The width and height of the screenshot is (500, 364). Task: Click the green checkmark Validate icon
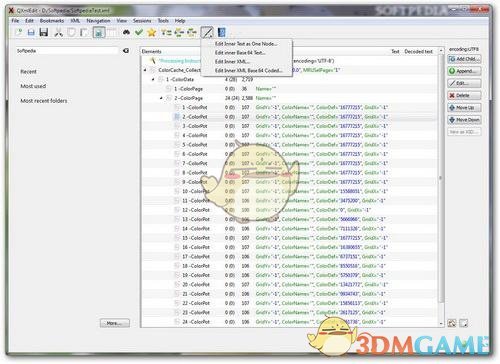[139, 32]
